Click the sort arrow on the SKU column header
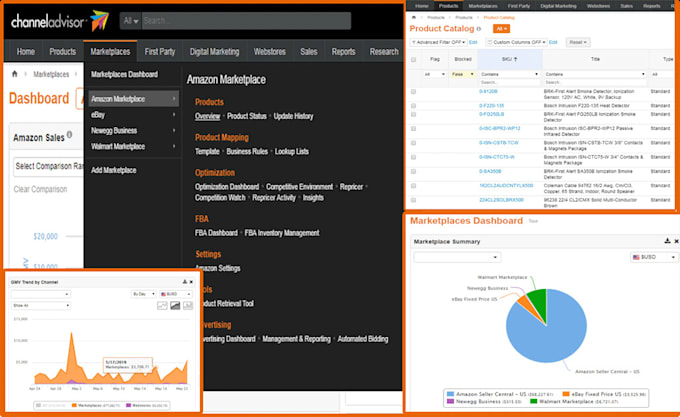Image resolution: width=680 pixels, height=417 pixels. click(x=516, y=59)
